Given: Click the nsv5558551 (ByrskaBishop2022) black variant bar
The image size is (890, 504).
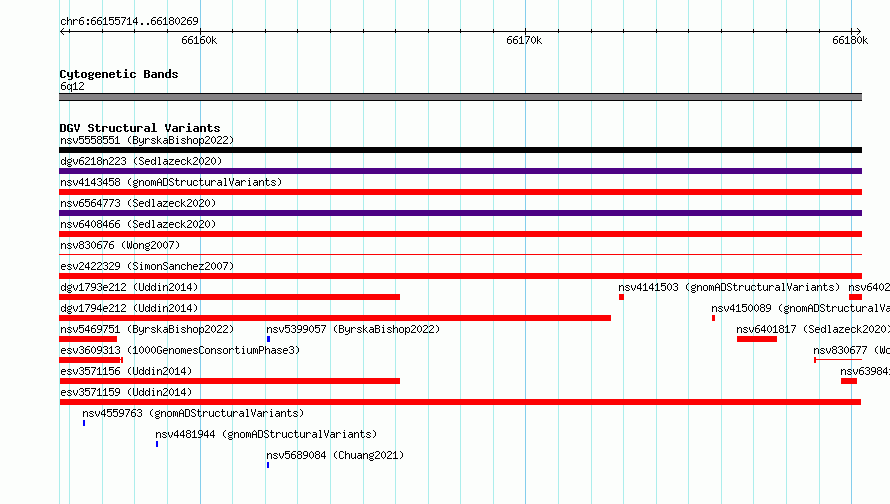Looking at the screenshot, I should click(x=460, y=150).
